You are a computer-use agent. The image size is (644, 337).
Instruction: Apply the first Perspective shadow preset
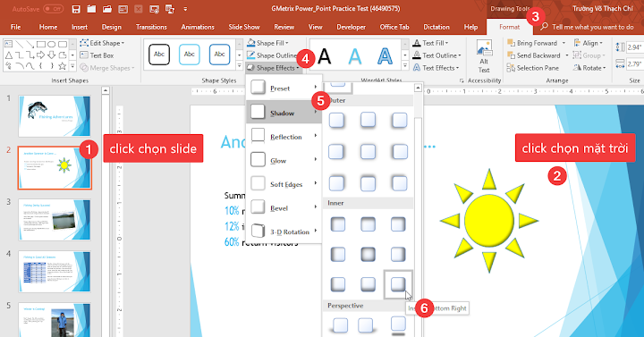[340, 325]
